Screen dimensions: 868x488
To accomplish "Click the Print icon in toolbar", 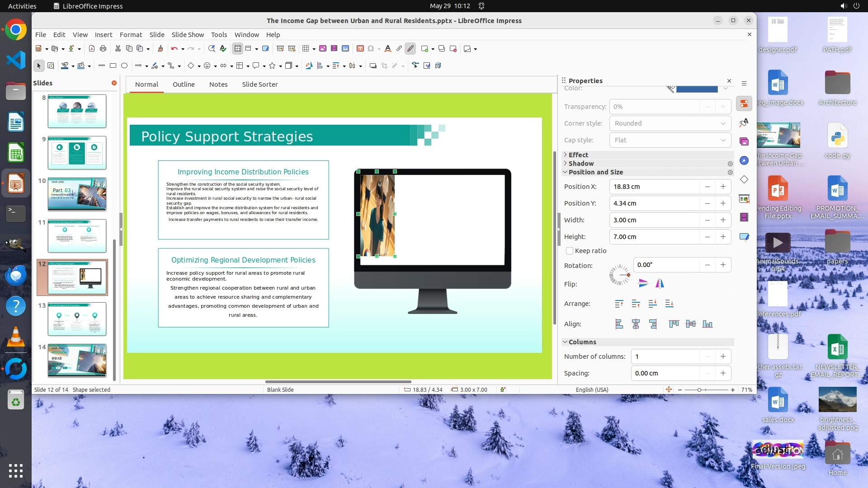I will pyautogui.click(x=103, y=49).
